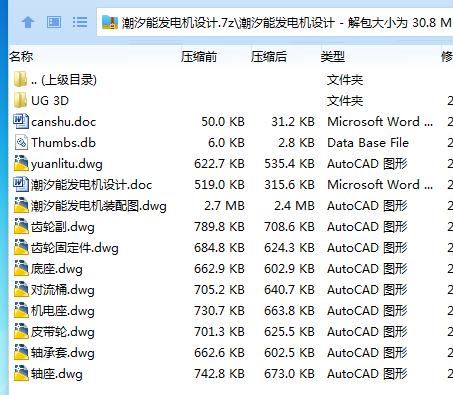Click the '.. (上级目录)' entry name

(x=64, y=80)
